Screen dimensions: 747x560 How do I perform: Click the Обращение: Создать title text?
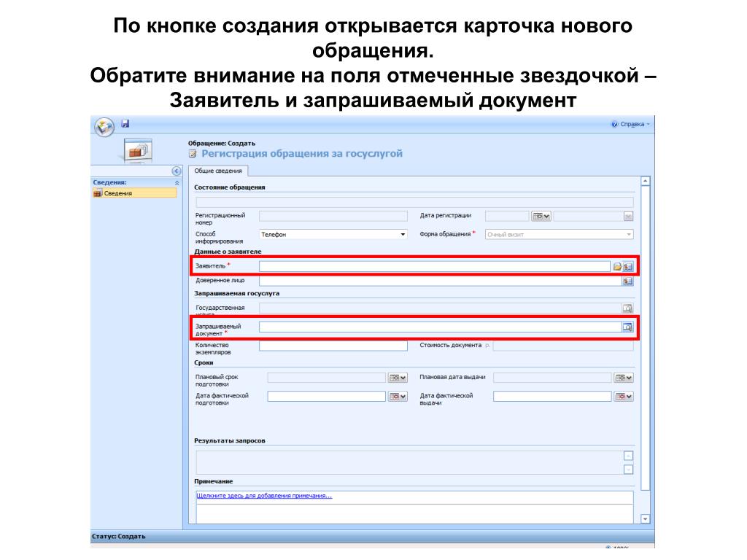coord(222,144)
